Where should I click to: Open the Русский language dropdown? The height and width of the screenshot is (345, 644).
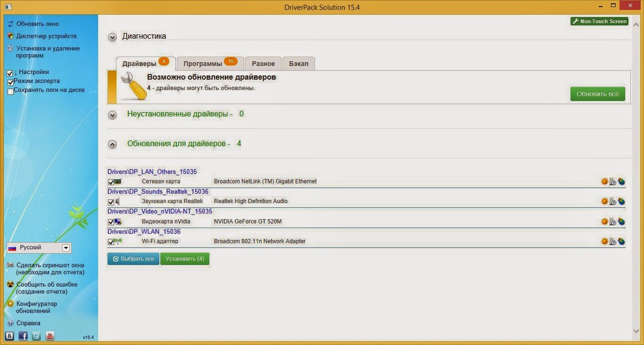[39, 248]
